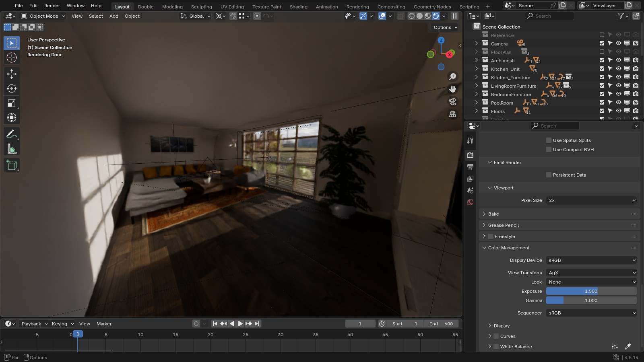The width and height of the screenshot is (644, 362).
Task: Switch to orthographic view with the grid icon
Action: pos(453,114)
